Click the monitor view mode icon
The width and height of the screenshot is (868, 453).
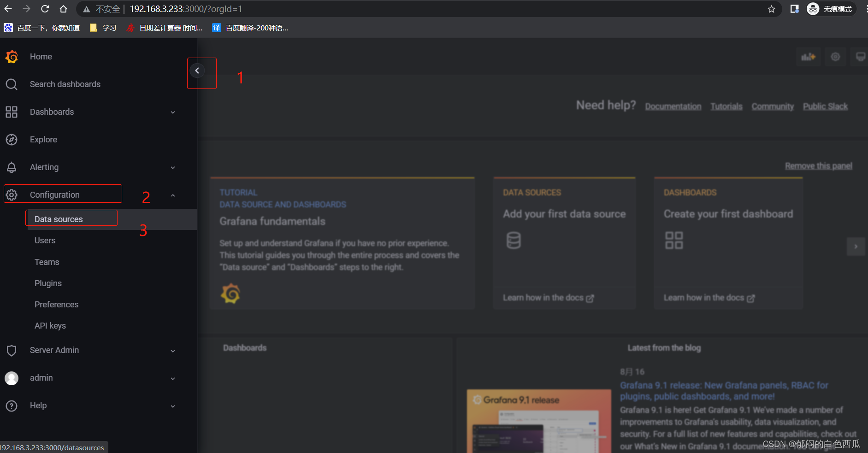pyautogui.click(x=860, y=57)
